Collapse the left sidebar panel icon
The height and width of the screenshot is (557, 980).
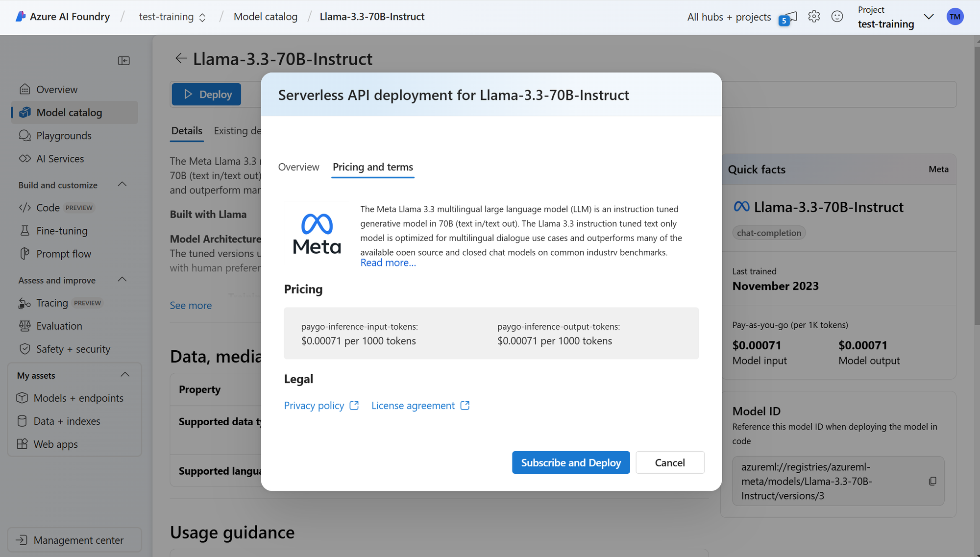pos(124,61)
